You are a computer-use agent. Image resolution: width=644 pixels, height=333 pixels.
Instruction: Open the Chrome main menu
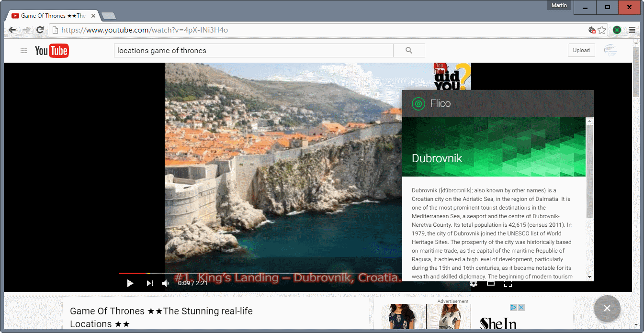coord(632,30)
